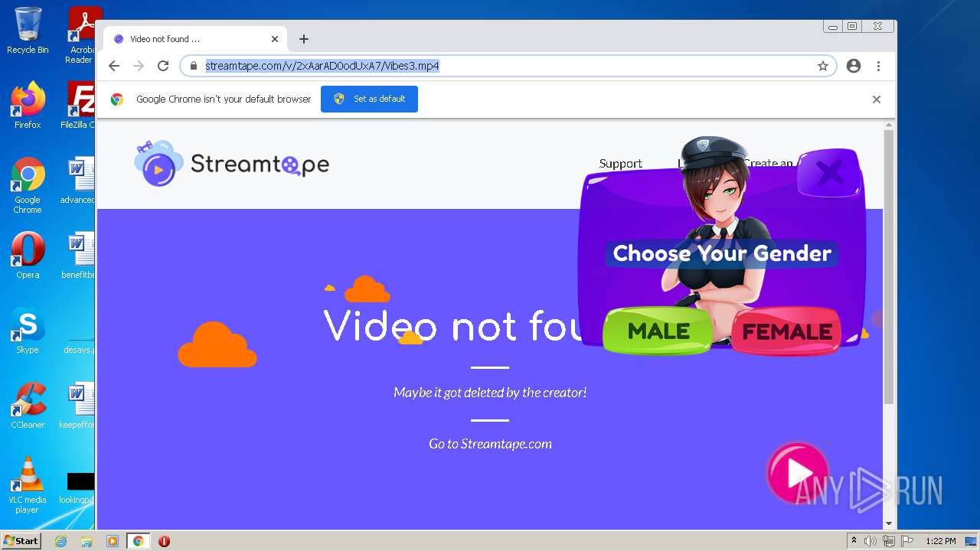Open a new tab with the plus button
980x551 pixels.
tap(304, 39)
